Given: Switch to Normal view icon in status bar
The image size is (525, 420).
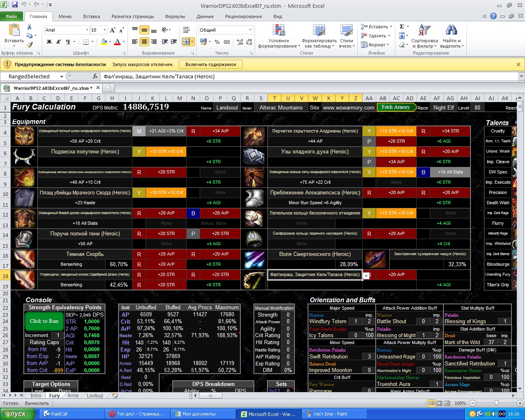Looking at the screenshot, I should tap(432, 403).
